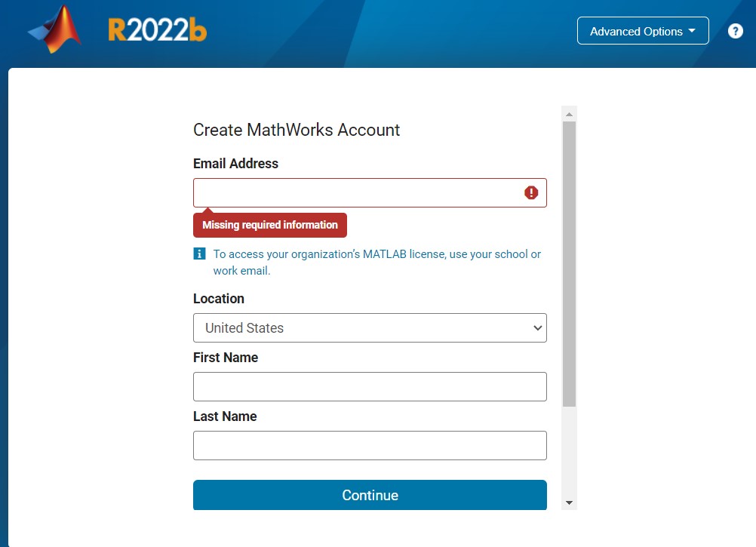Viewport: 756px width, 547px height.
Task: Click the Location dropdown chevron arrow
Action: pyautogui.click(x=536, y=327)
